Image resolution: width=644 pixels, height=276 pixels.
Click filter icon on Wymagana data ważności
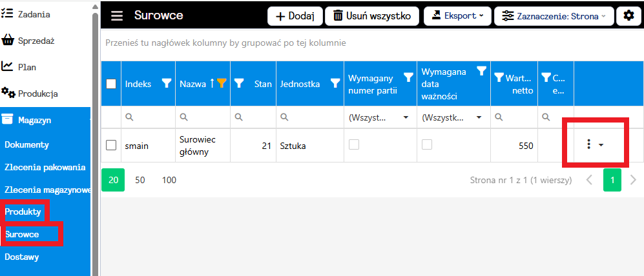(481, 72)
